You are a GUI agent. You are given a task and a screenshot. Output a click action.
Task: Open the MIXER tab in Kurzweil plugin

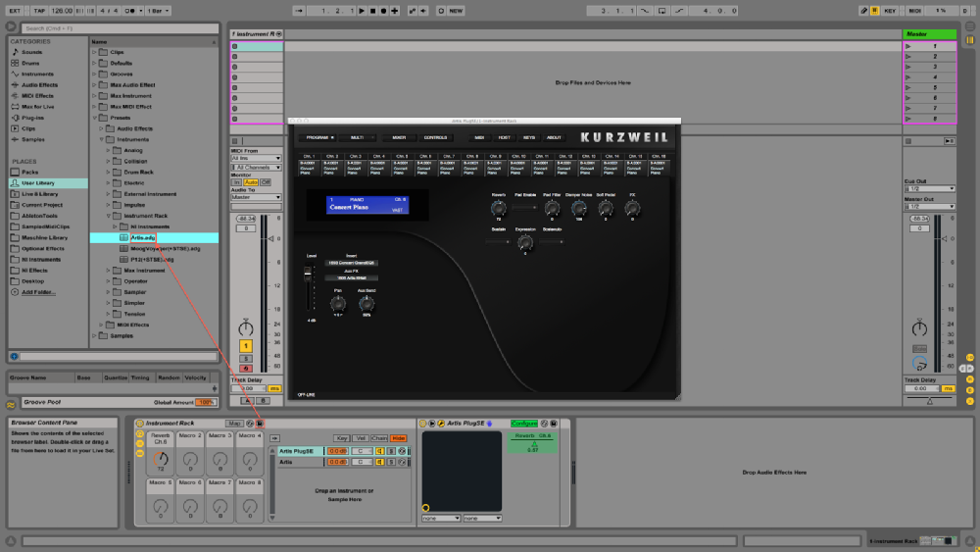point(399,137)
